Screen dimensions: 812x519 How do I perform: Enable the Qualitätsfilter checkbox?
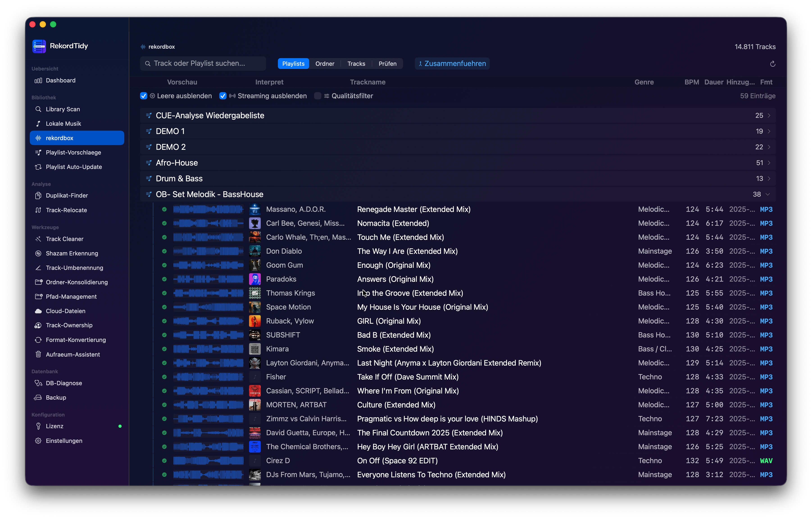[318, 96]
